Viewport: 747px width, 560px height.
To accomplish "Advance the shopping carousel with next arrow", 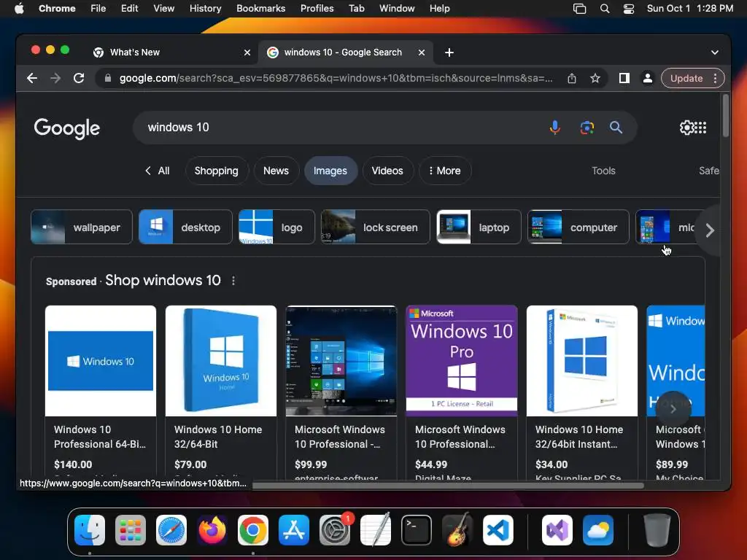I will (673, 408).
